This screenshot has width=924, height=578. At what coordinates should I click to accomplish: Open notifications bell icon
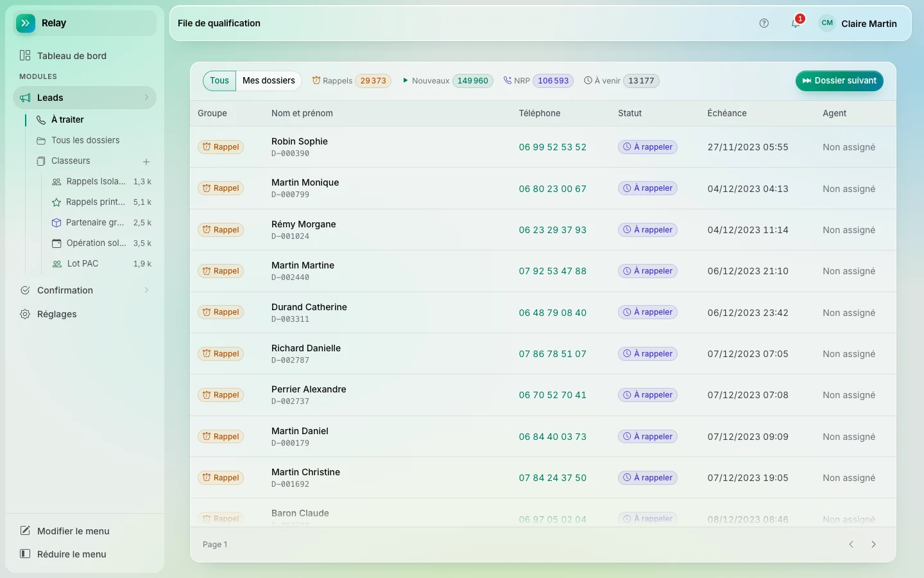coord(796,23)
